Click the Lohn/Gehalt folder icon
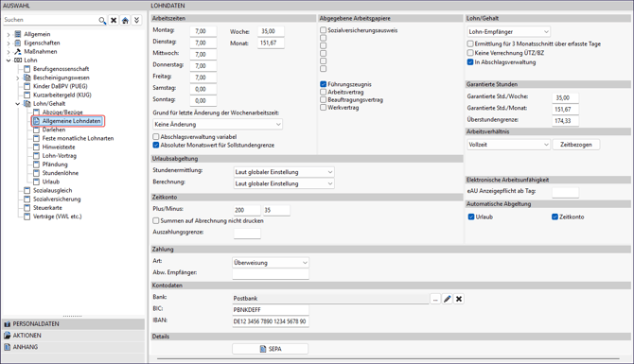 coord(27,104)
